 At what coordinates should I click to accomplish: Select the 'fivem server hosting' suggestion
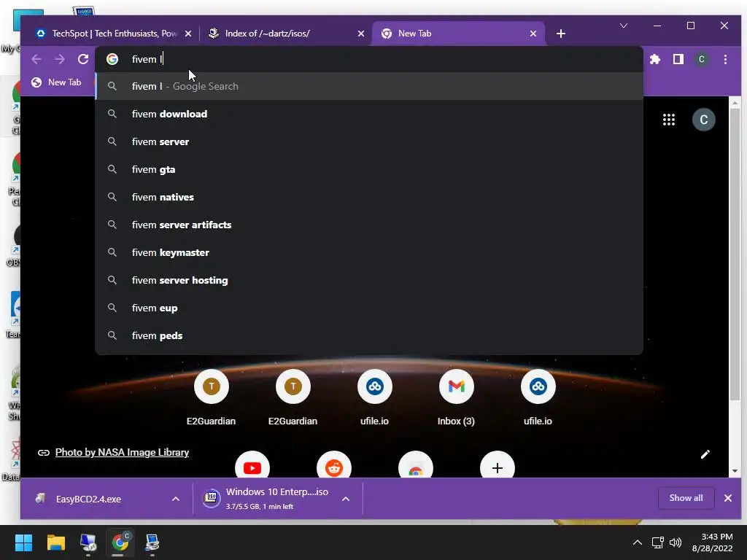[369, 280]
